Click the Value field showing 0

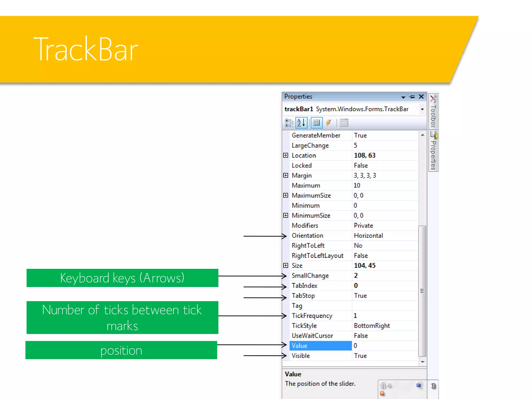[x=385, y=346]
